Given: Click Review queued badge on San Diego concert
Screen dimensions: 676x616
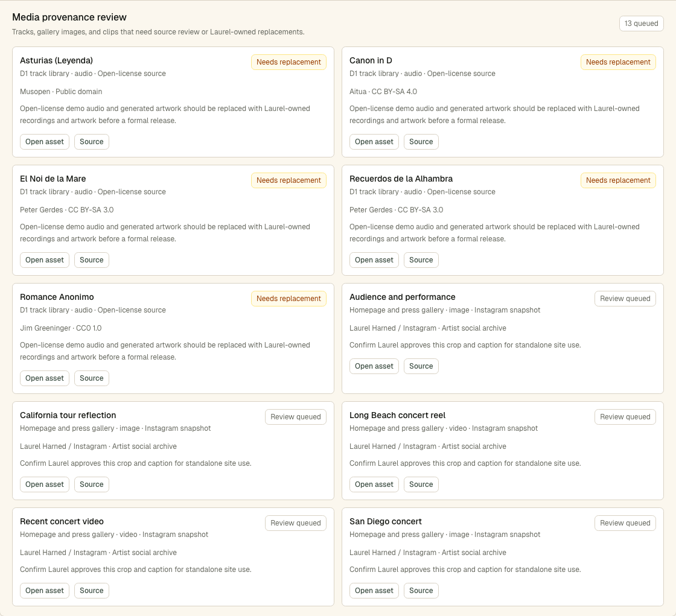Looking at the screenshot, I should pos(625,523).
